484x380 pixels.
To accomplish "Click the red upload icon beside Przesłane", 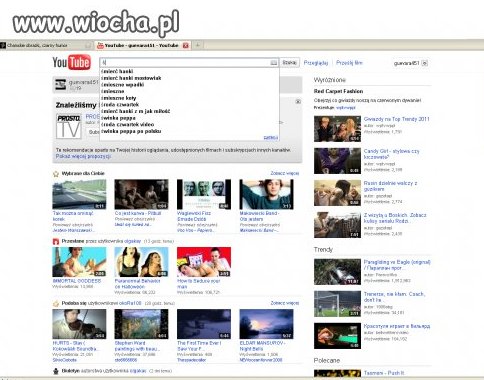I will [56, 241].
